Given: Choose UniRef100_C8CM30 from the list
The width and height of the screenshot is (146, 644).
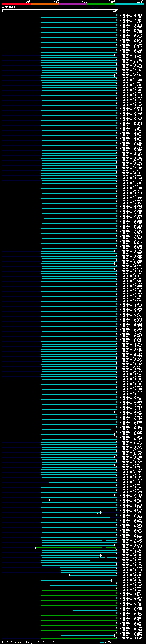Looking at the screenshot, I should (x=131, y=331).
